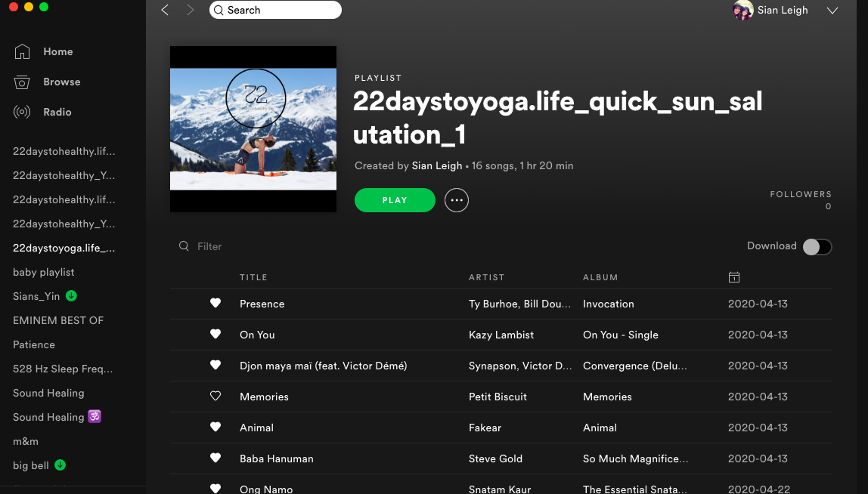Unlike the song Baba Hanuman
Image resolution: width=868 pixels, height=494 pixels.
215,458
